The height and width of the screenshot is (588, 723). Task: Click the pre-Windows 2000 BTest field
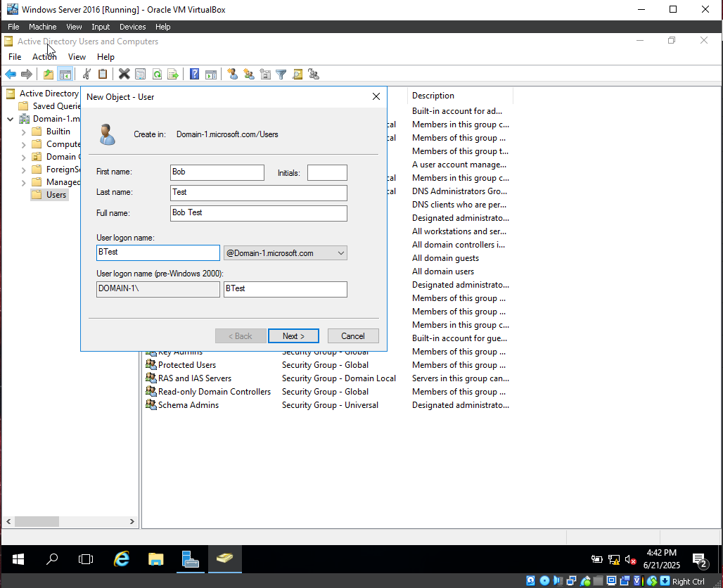click(x=286, y=289)
